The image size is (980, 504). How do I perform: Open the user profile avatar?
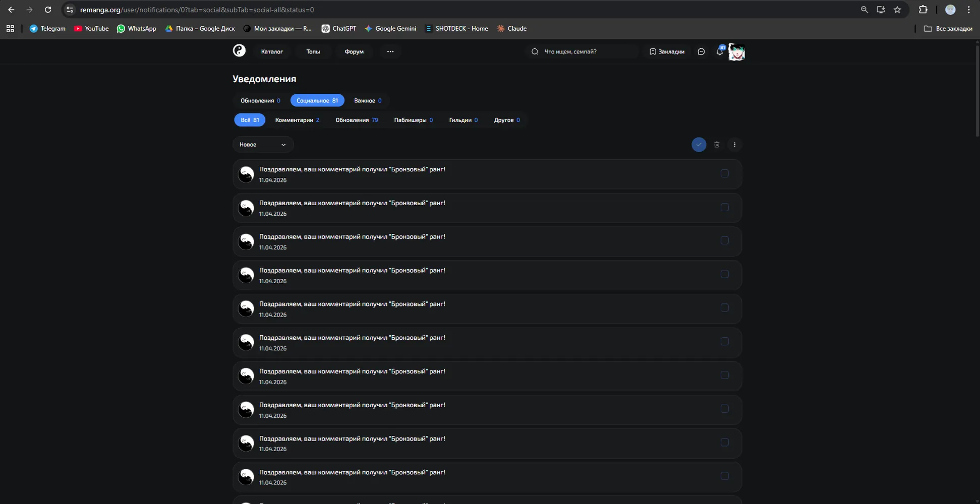click(x=736, y=52)
